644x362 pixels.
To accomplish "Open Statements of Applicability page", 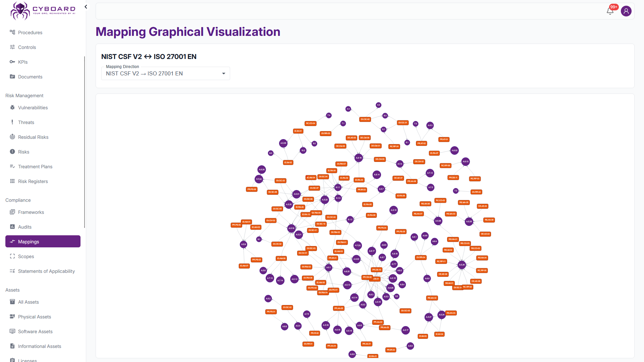I will [46, 271].
